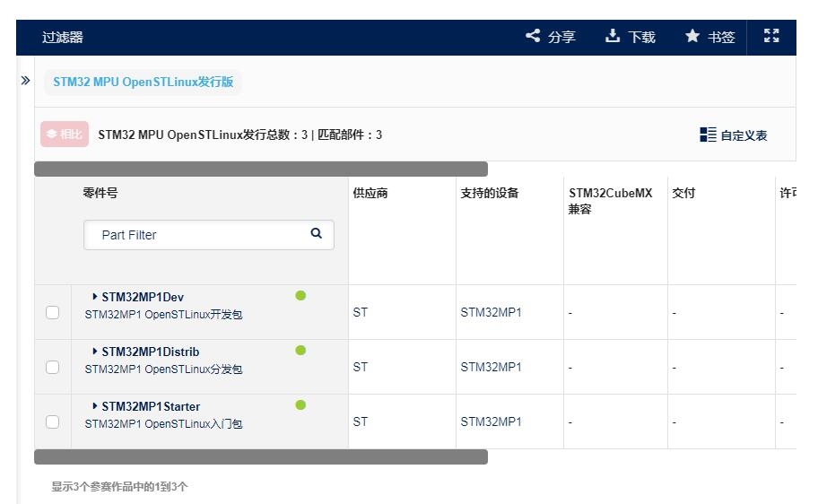Screen dimensions: 818x504
Task: Click the share icon in the header
Action: pyautogui.click(x=533, y=36)
